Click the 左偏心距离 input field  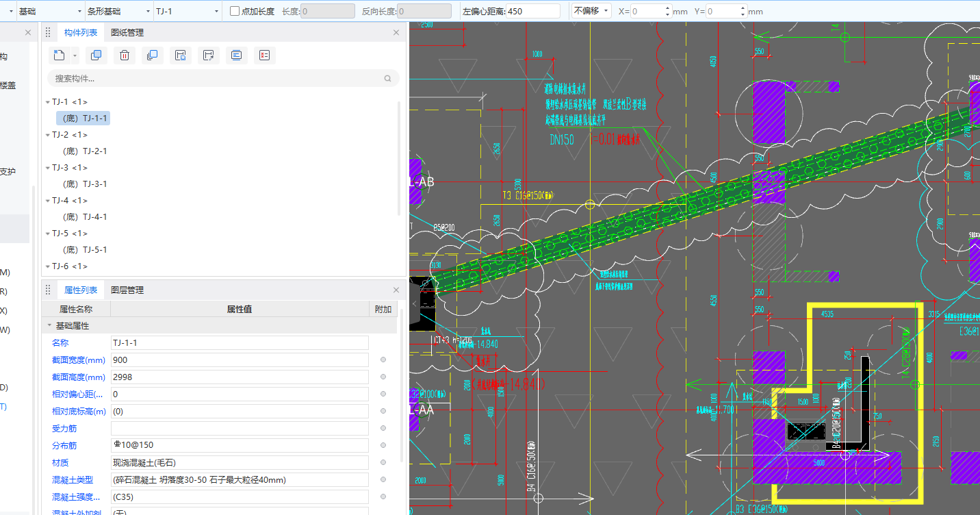tap(533, 11)
